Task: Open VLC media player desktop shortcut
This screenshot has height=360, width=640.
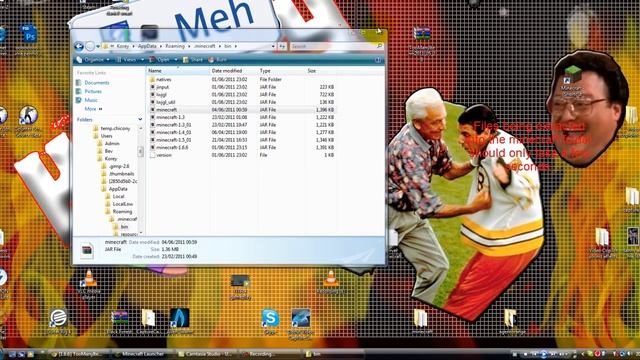Action: pyautogui.click(x=88, y=283)
